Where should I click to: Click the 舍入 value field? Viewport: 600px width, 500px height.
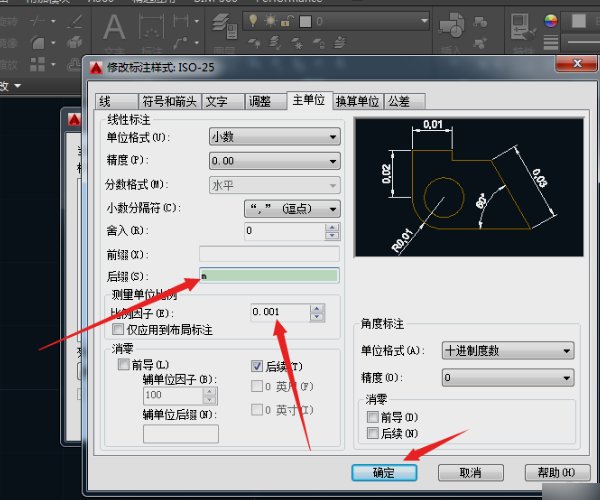pyautogui.click(x=285, y=231)
